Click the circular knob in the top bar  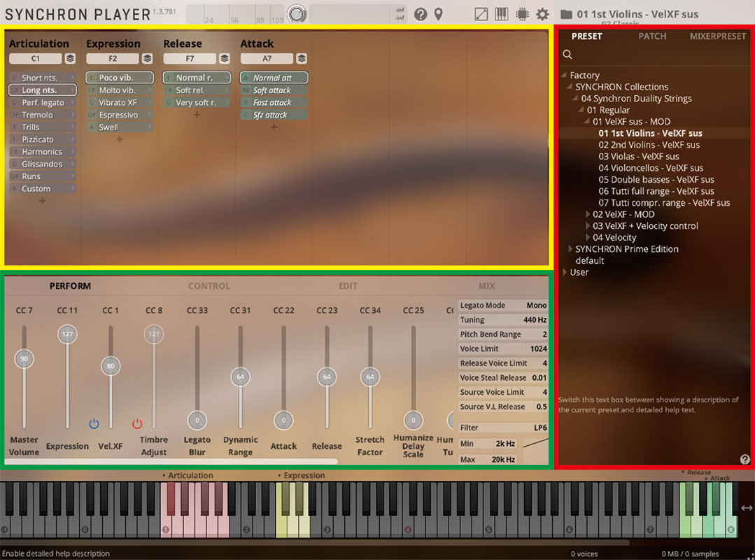297,15
